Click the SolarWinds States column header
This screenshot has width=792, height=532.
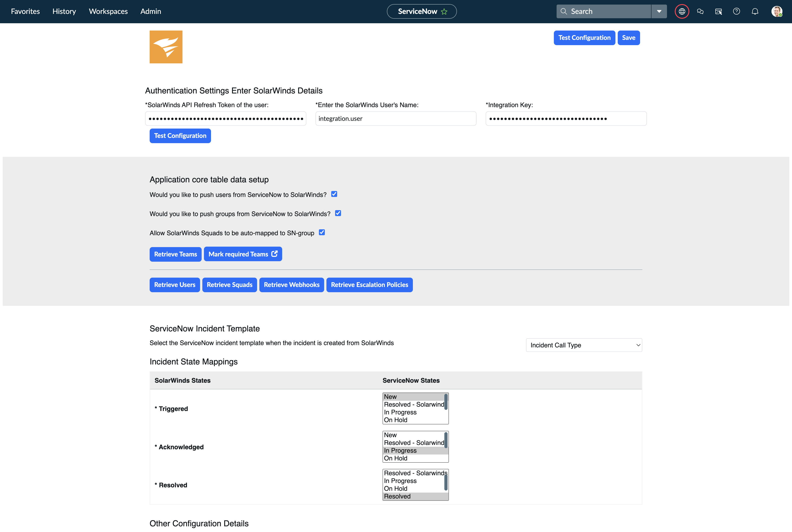(x=183, y=380)
